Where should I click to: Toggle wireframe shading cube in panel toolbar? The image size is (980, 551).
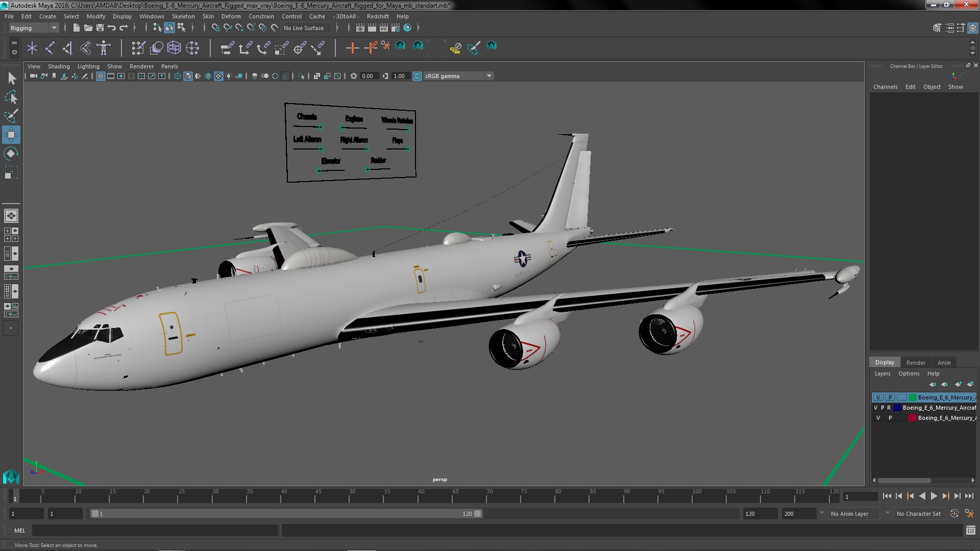(178, 76)
